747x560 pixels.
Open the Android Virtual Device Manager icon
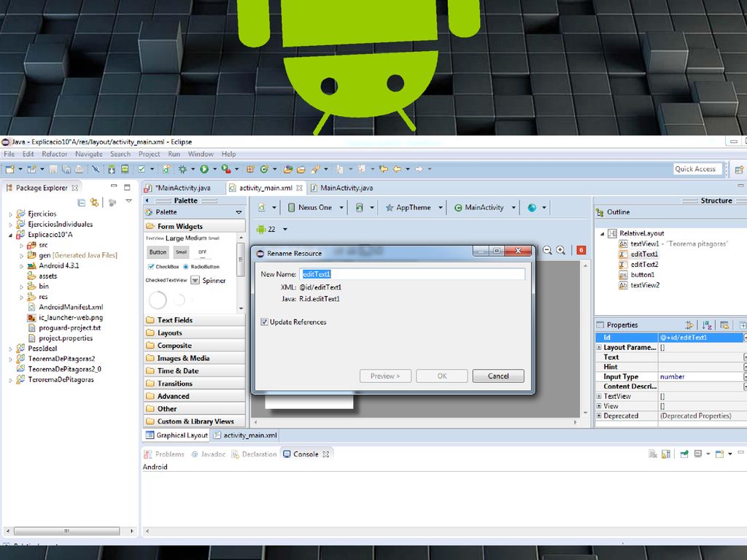point(125,169)
